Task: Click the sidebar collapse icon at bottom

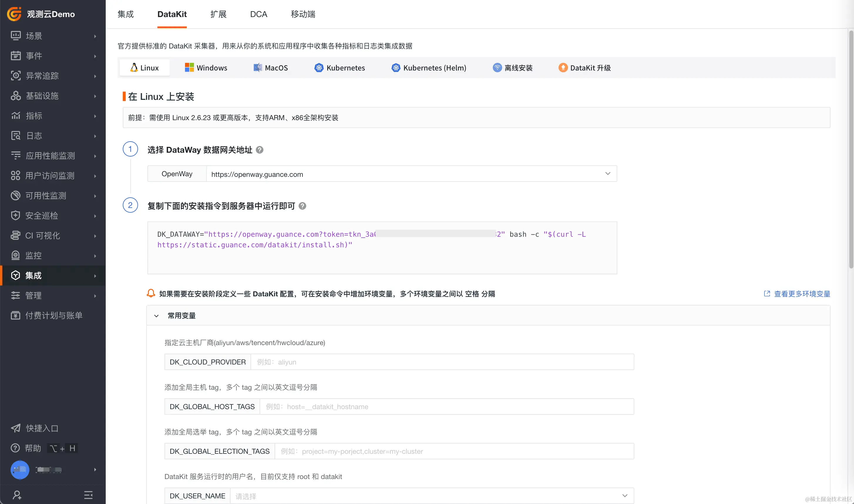Action: click(88, 495)
